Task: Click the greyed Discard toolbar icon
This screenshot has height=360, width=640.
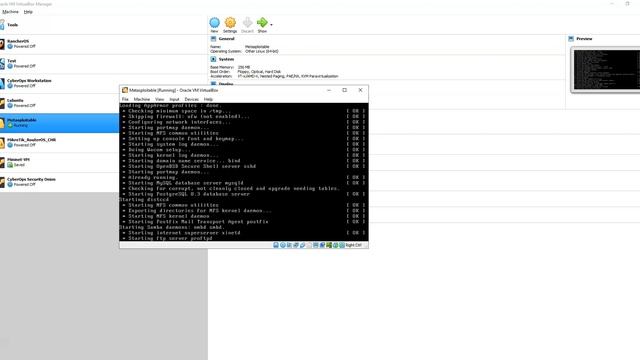Action: pos(247,22)
